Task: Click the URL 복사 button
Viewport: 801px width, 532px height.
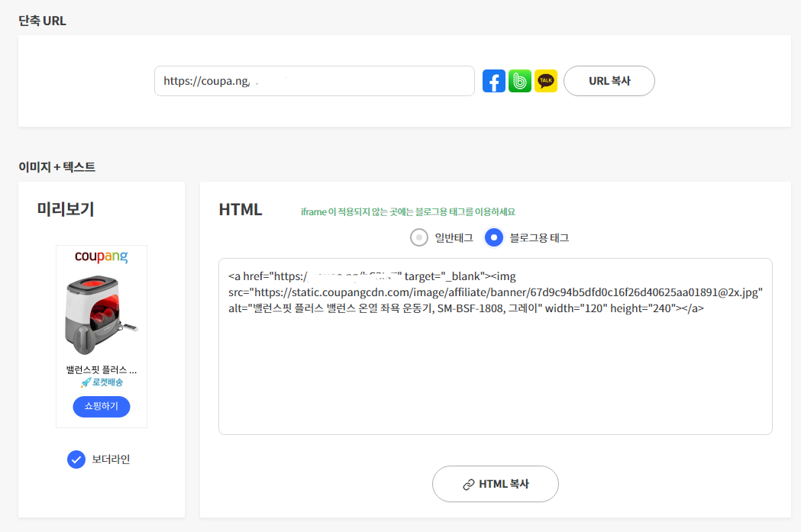Action: click(x=609, y=81)
